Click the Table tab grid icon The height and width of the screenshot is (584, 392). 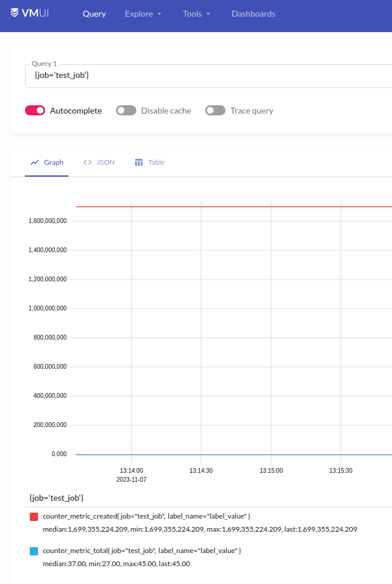(x=139, y=162)
